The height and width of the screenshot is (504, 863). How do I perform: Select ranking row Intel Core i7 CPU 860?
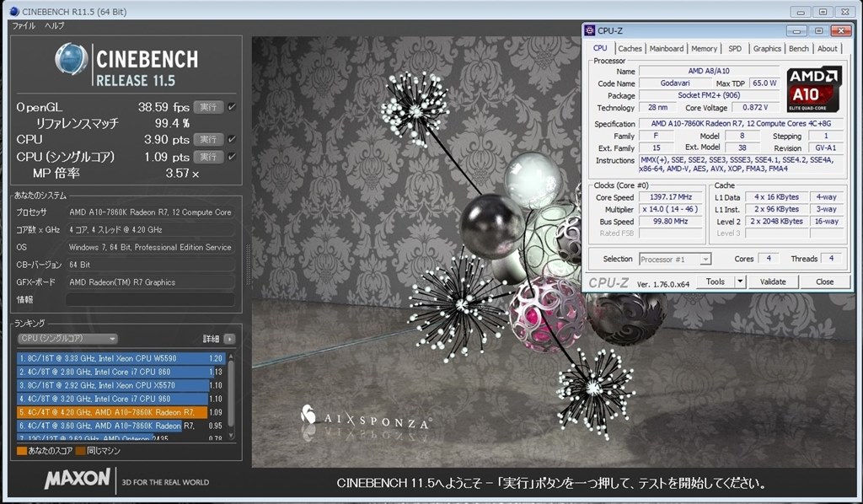(x=121, y=372)
